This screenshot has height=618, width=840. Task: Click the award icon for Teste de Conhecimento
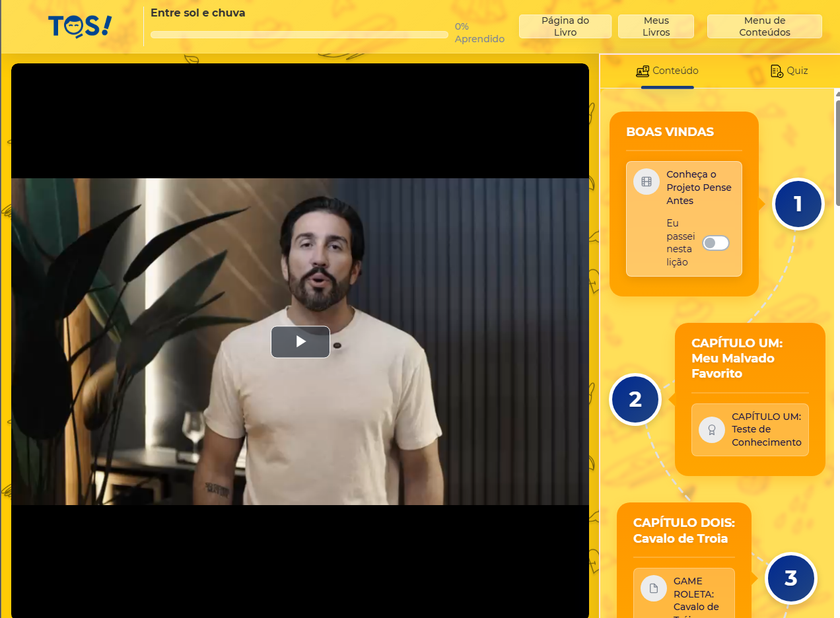(x=712, y=430)
